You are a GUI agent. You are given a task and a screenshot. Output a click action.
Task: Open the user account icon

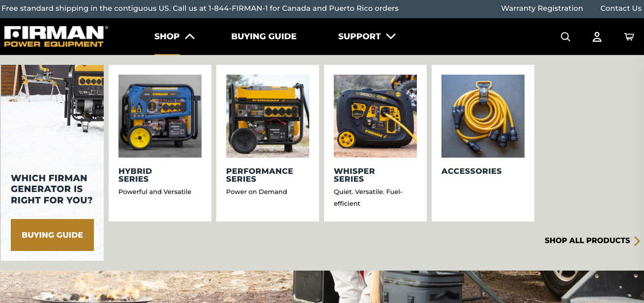pyautogui.click(x=597, y=37)
